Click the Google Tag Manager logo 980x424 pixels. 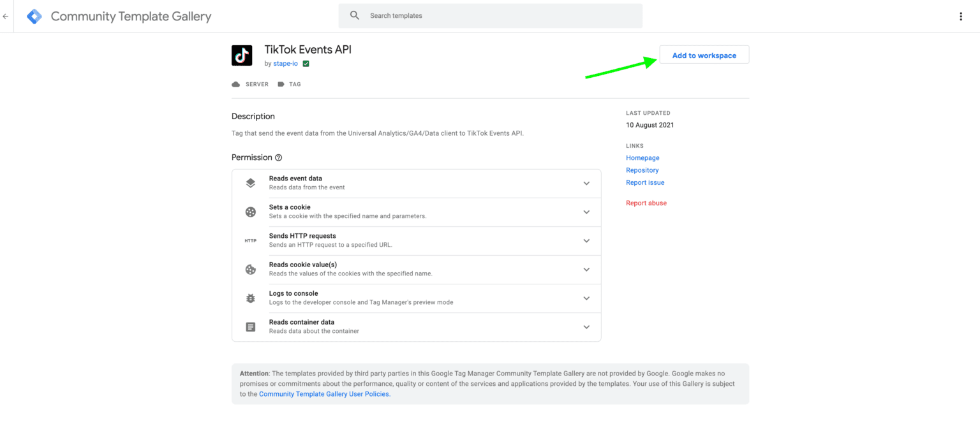34,17
